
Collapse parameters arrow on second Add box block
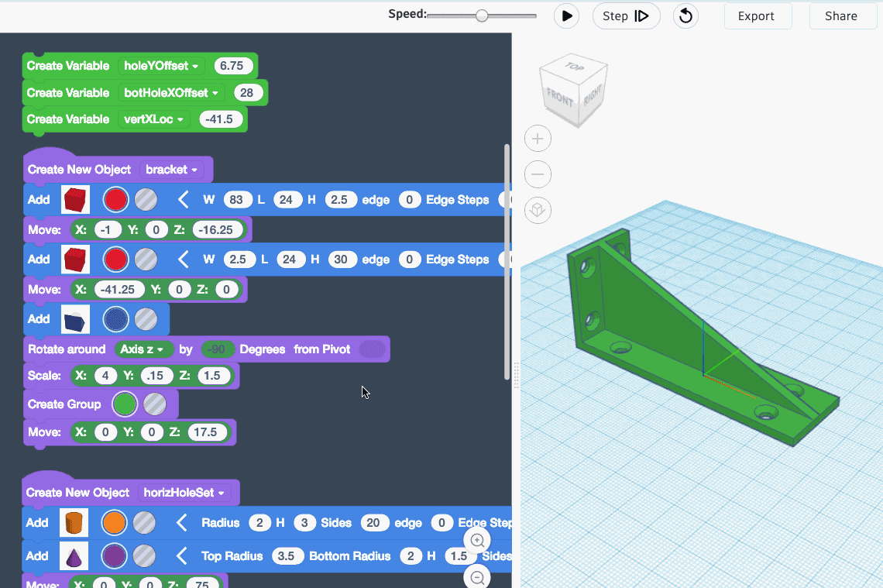tap(183, 260)
